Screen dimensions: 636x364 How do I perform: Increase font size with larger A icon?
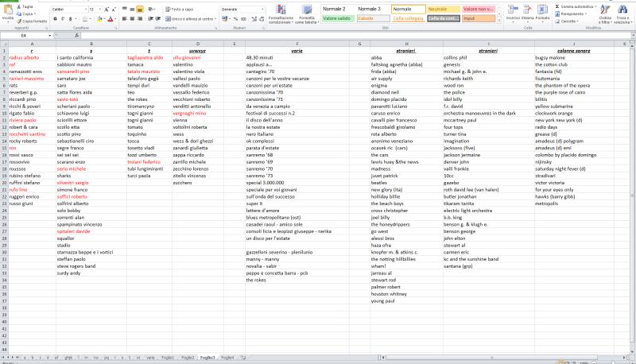[x=107, y=10]
